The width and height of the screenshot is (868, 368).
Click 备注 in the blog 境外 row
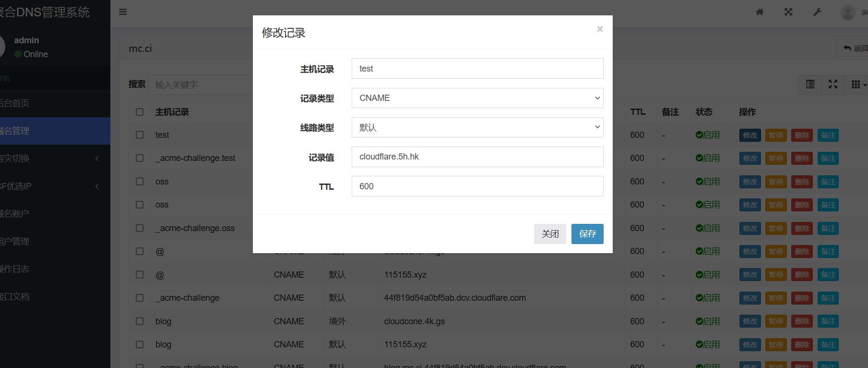pyautogui.click(x=828, y=321)
